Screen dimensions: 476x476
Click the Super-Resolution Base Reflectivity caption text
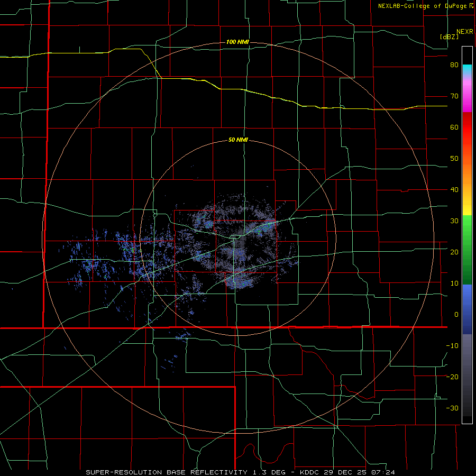point(167,472)
